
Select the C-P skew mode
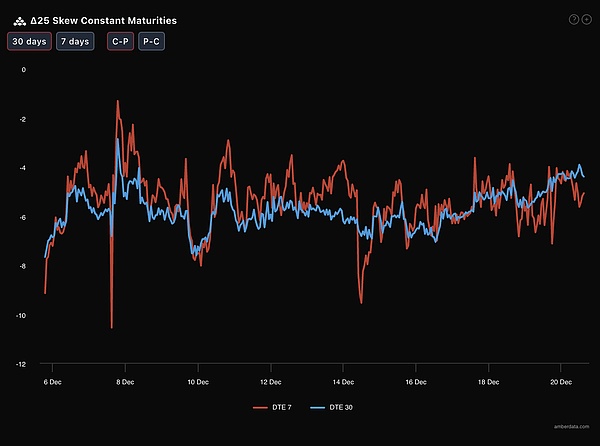[120, 42]
